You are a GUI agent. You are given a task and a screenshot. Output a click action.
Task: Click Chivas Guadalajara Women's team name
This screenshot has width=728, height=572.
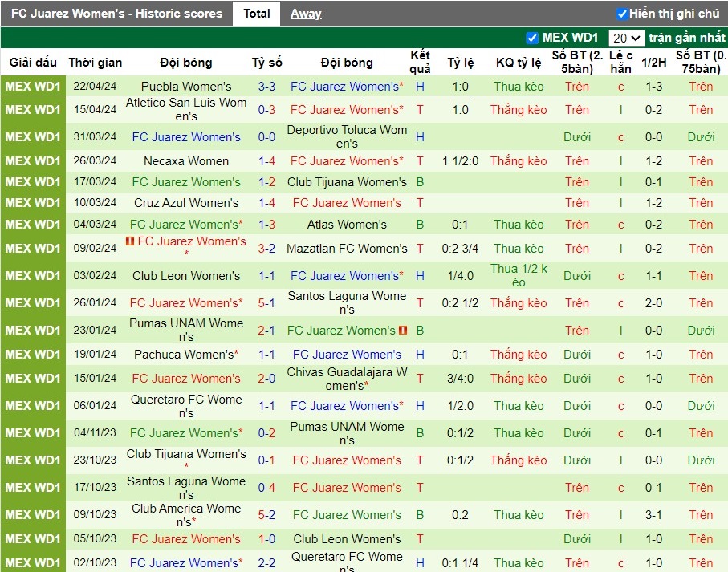pos(347,379)
